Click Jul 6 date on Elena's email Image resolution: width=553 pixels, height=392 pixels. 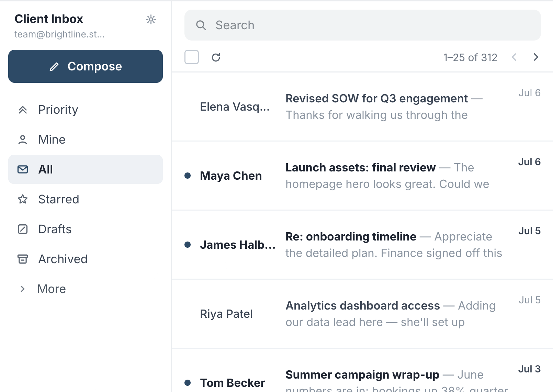[x=529, y=93]
